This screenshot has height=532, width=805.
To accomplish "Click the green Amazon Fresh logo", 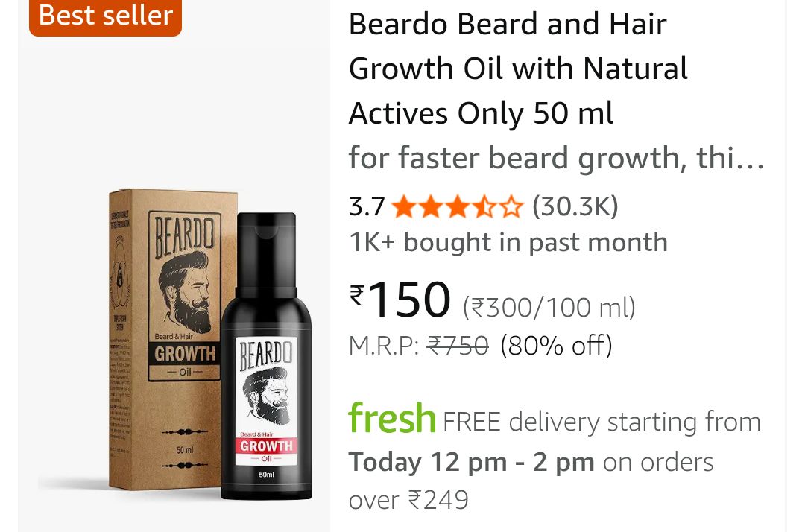I will pyautogui.click(x=392, y=419).
